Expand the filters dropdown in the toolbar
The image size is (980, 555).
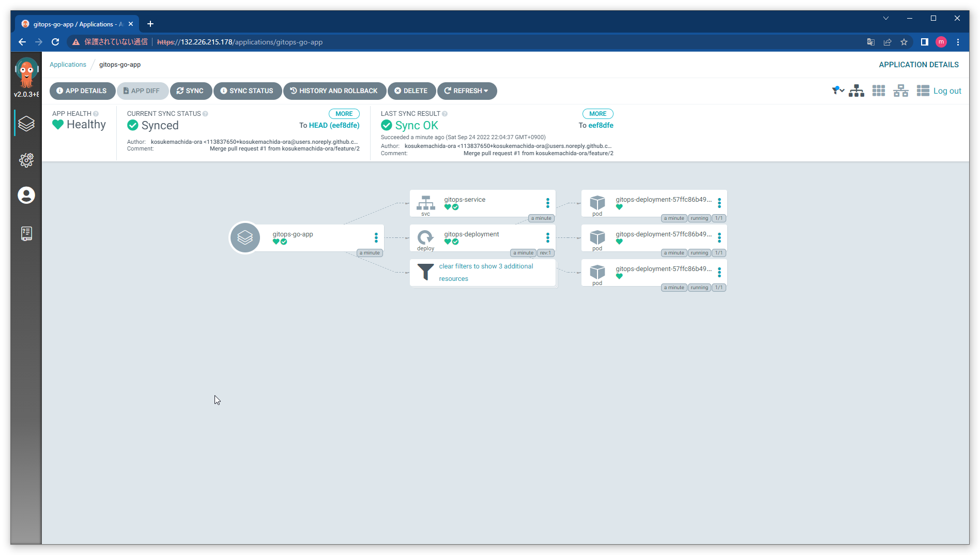[x=837, y=90]
